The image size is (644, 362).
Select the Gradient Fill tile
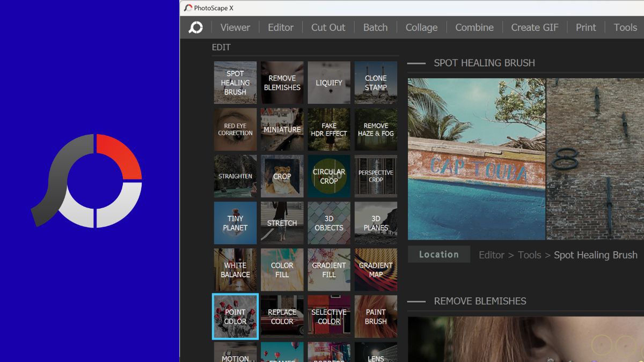329,269
